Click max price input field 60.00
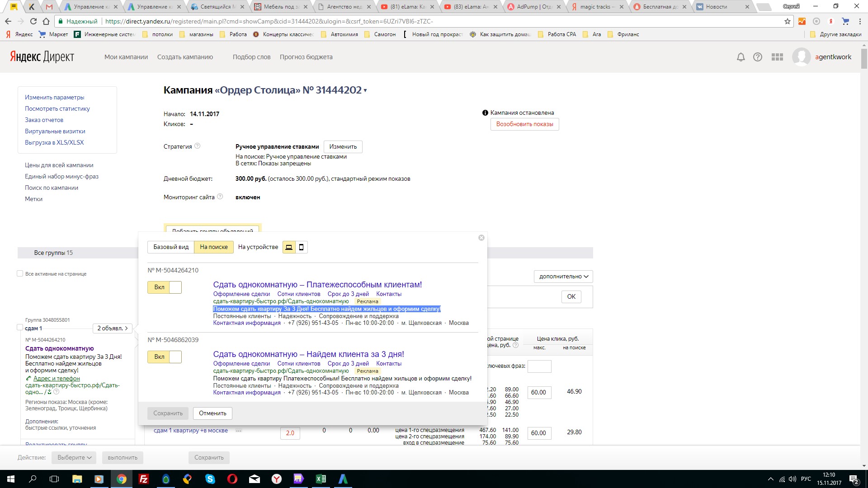This screenshot has height=488, width=868. pyautogui.click(x=538, y=392)
